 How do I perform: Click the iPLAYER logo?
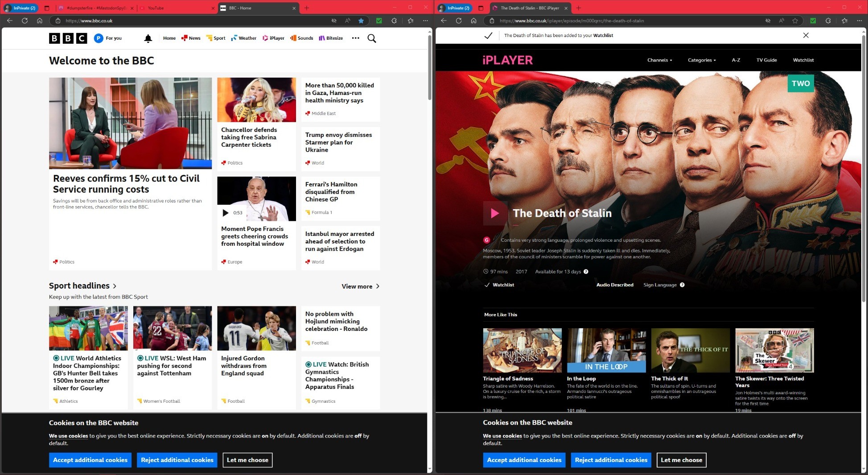click(x=507, y=60)
